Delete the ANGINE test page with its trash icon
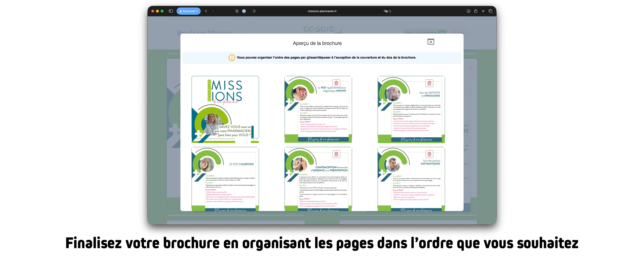 [x=336, y=83]
